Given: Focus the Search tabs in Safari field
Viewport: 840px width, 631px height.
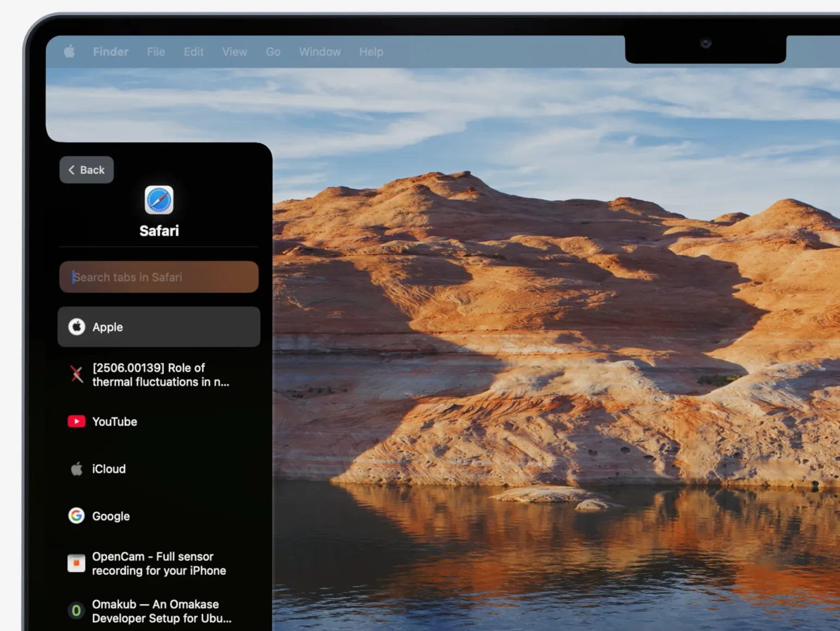Looking at the screenshot, I should 159,277.
